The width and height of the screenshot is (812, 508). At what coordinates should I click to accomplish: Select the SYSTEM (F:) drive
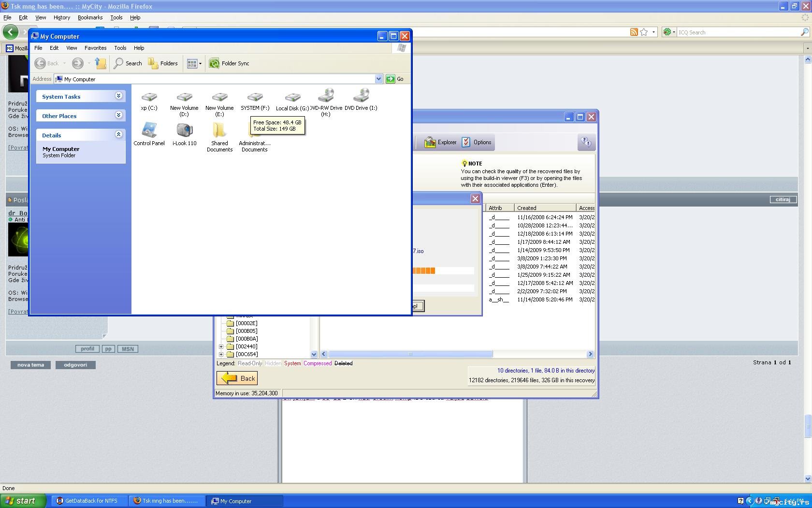point(255,101)
